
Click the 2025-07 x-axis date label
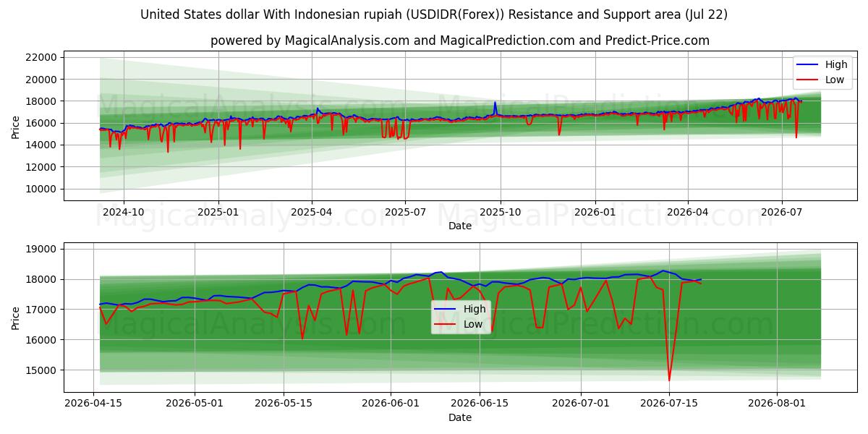404,213
